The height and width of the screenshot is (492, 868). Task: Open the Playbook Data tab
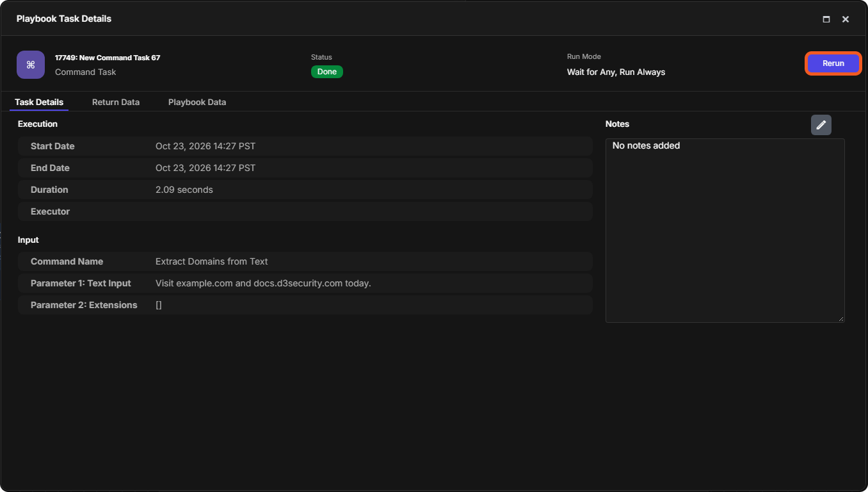pos(197,102)
